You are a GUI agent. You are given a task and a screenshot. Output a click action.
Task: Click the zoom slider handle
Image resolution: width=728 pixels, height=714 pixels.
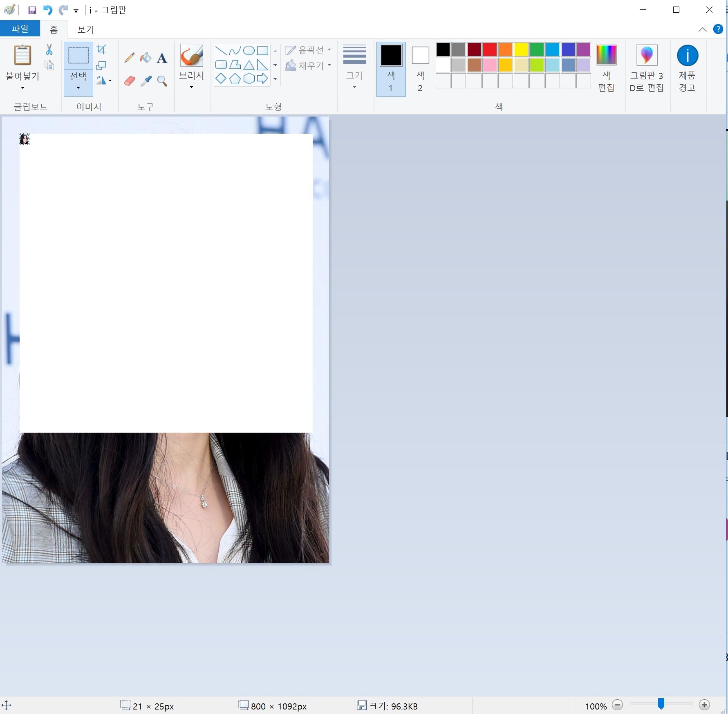tap(661, 704)
